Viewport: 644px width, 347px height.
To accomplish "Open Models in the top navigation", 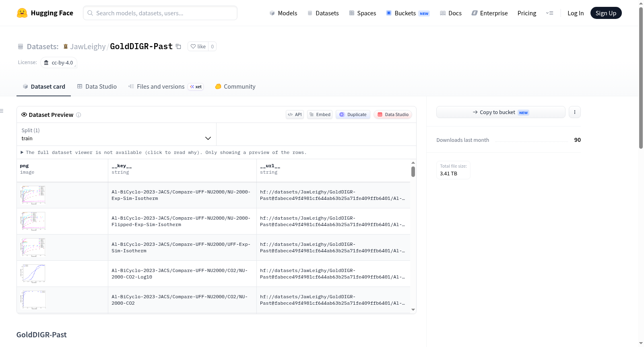I will click(x=283, y=13).
